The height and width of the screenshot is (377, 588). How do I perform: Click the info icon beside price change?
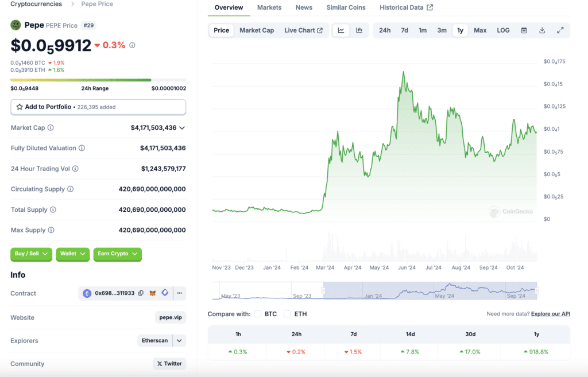[132, 45]
